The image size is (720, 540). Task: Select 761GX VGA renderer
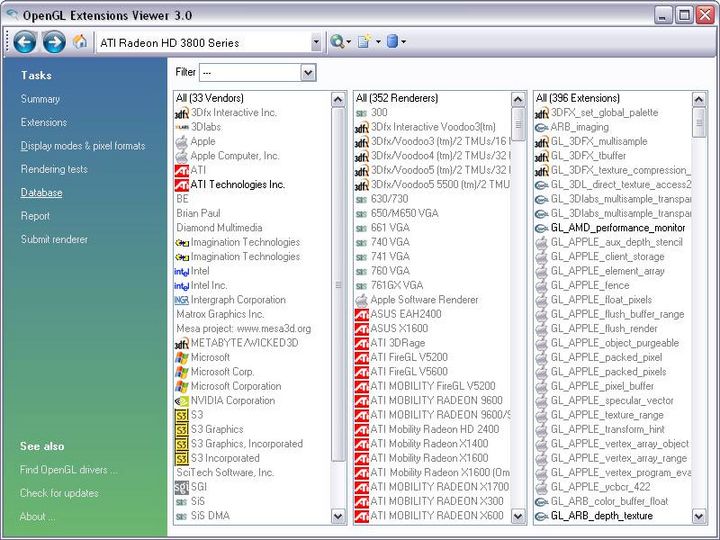(x=397, y=286)
